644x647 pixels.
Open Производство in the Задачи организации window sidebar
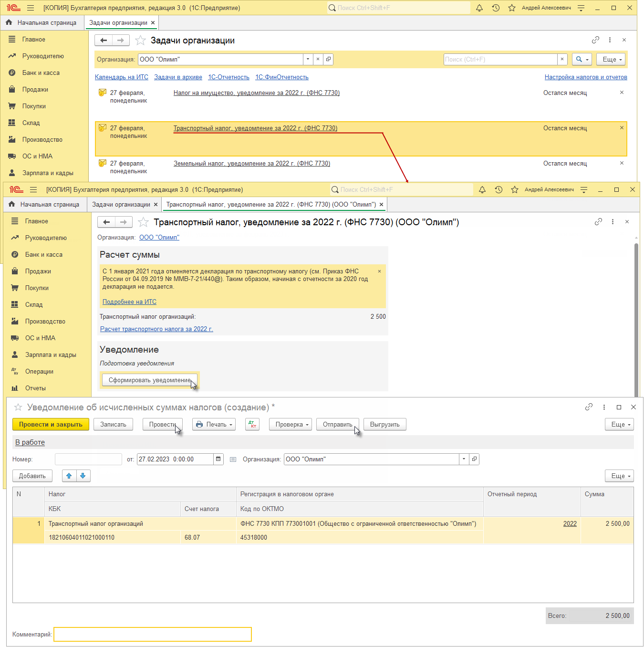coord(42,140)
